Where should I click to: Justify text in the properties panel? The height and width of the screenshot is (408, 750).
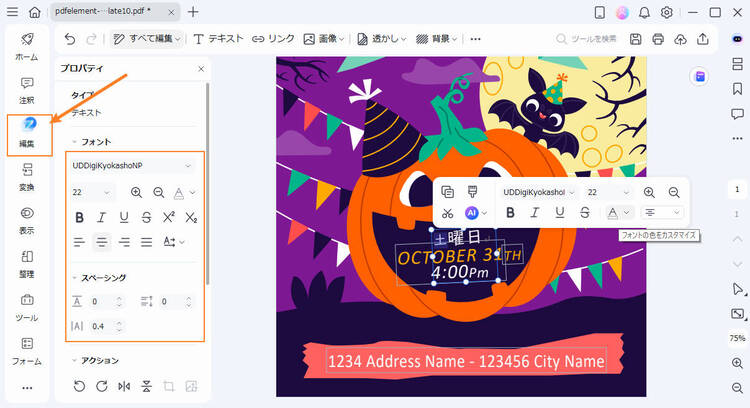click(146, 242)
